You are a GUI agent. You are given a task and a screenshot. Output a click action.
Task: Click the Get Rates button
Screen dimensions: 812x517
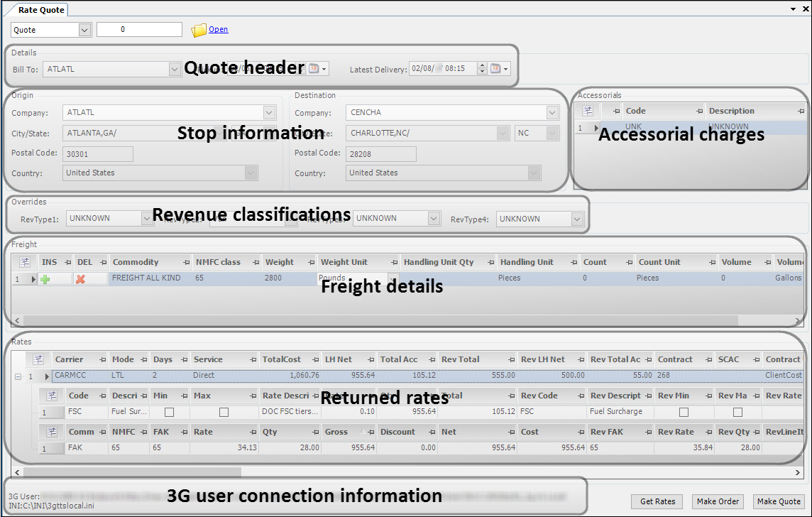click(657, 501)
